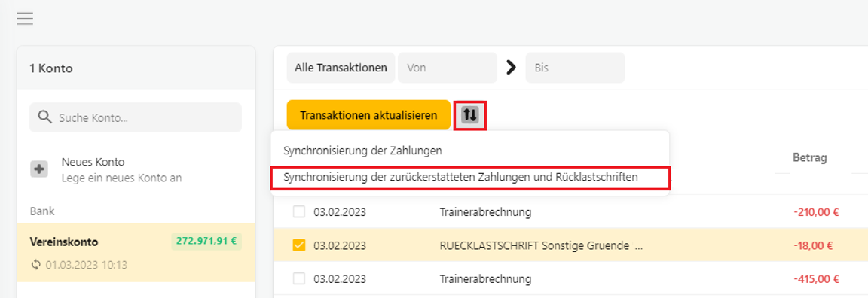Click the Transaktionen aktualisieren button
The image size is (868, 298).
368,115
